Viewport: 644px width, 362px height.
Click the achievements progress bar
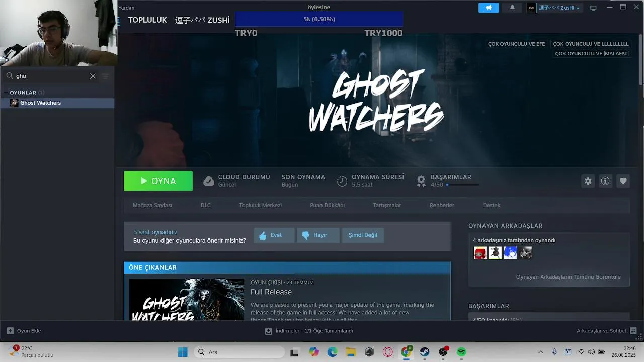coord(462,185)
